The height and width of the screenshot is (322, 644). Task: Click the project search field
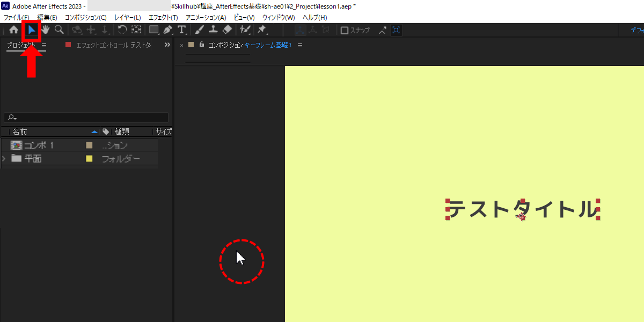point(86,118)
